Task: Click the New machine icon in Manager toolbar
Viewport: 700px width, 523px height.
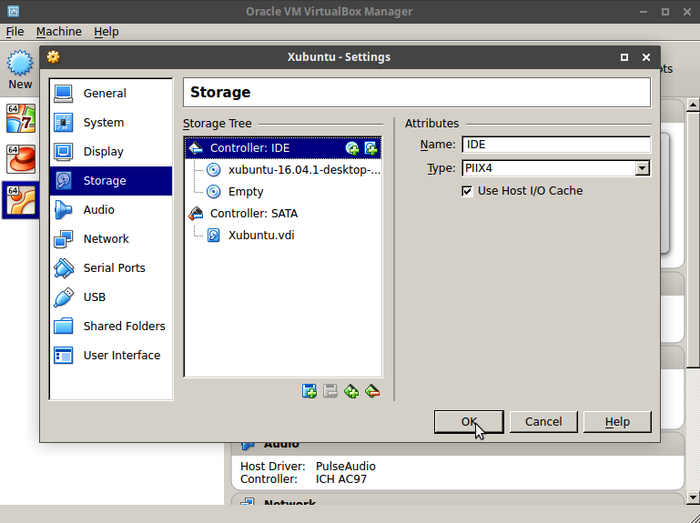Action: click(x=20, y=70)
